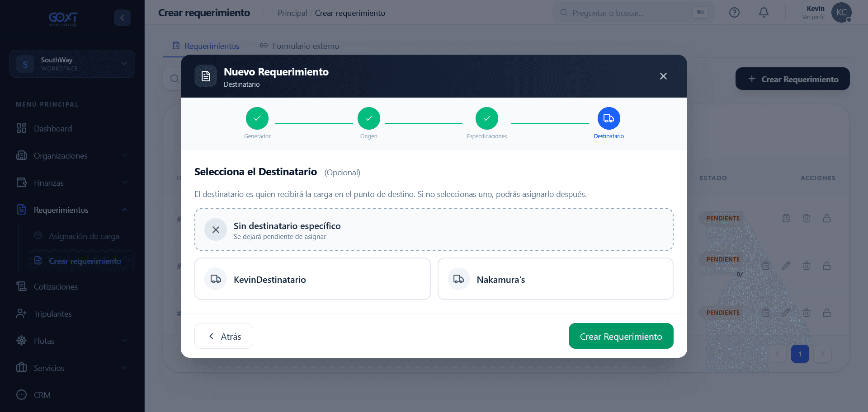The width and height of the screenshot is (868, 412).
Task: Go back with the Atrás button
Action: pyautogui.click(x=223, y=336)
